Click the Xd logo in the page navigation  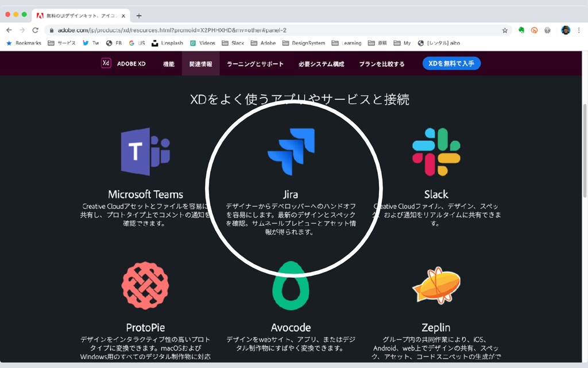pyautogui.click(x=106, y=63)
